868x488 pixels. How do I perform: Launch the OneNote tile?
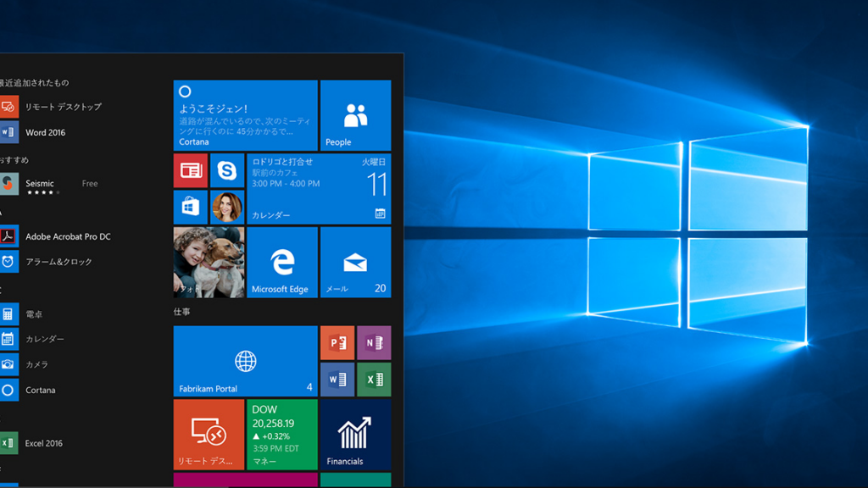[x=374, y=342]
